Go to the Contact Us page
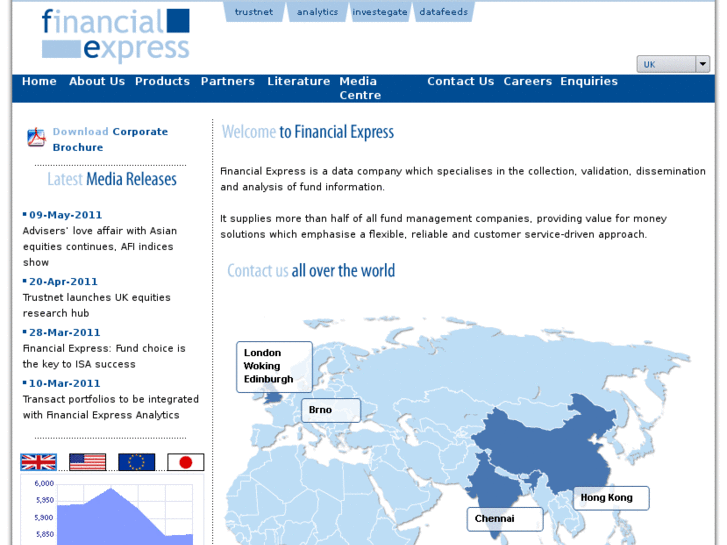Viewport: 727px width, 545px height. [x=460, y=81]
